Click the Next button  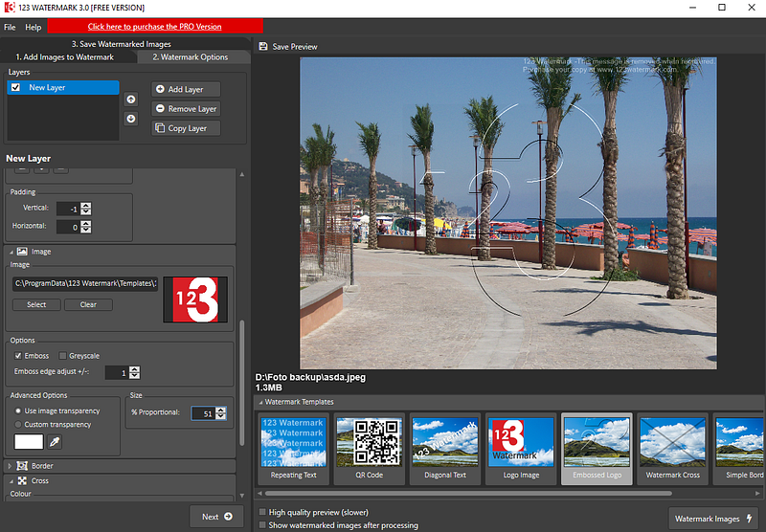(216, 517)
